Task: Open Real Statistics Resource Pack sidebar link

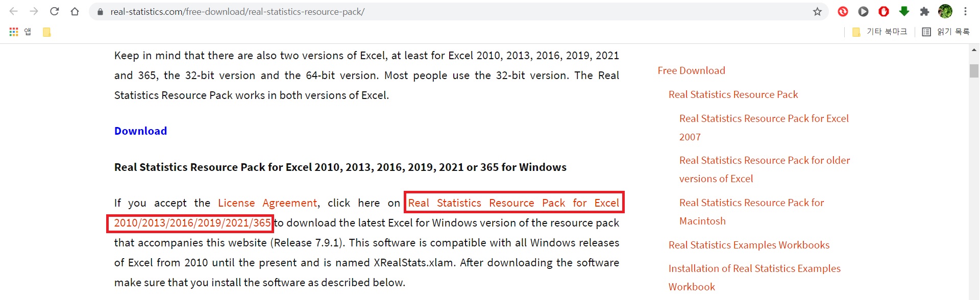Action: (733, 94)
